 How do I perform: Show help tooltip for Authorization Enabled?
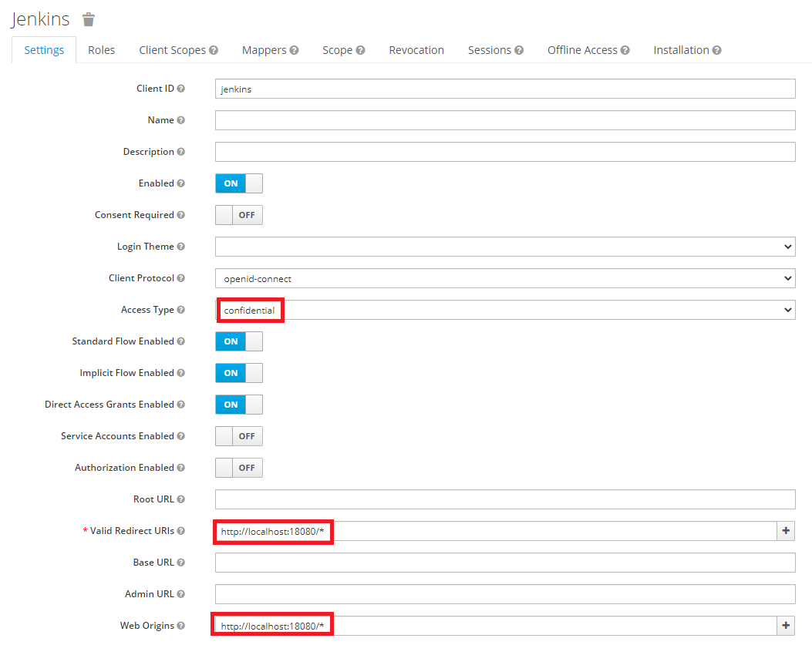(x=180, y=468)
